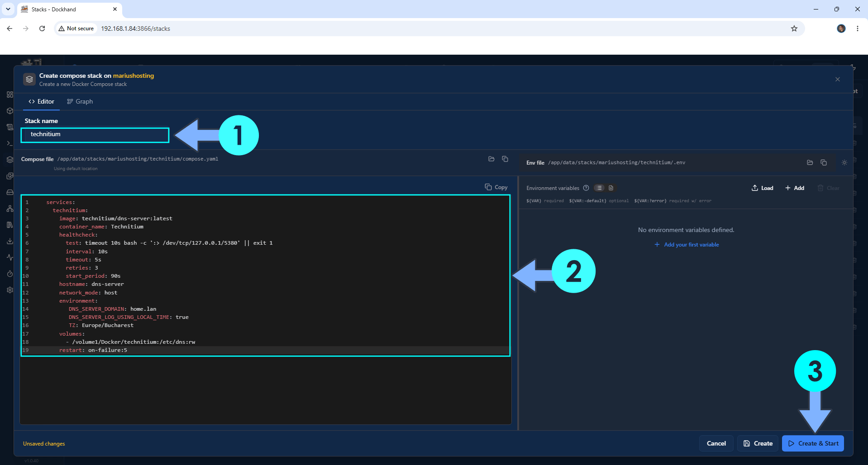Click the 'container_name: Technitium' line
868x465 pixels.
(101, 227)
